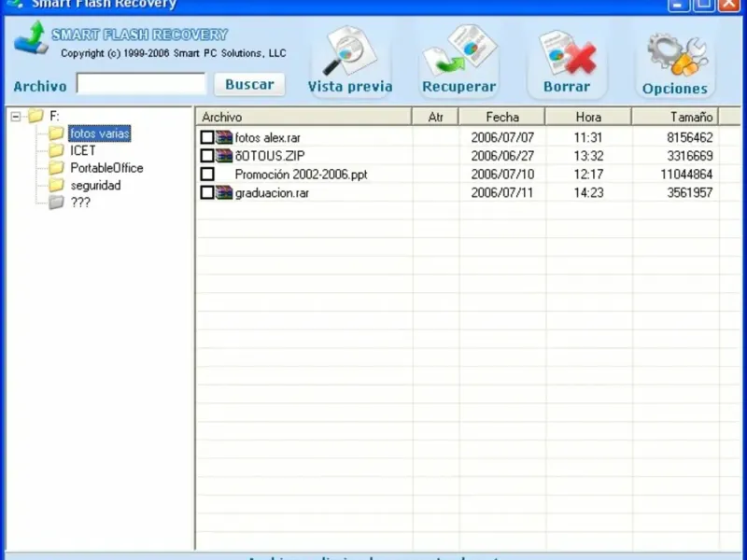The width and height of the screenshot is (747, 560).
Task: Sort by the Archivo column header
Action: tap(304, 117)
